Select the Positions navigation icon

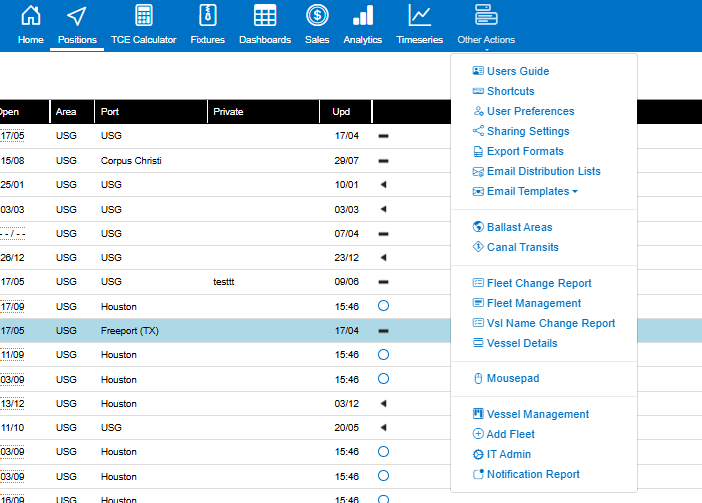[x=77, y=17]
